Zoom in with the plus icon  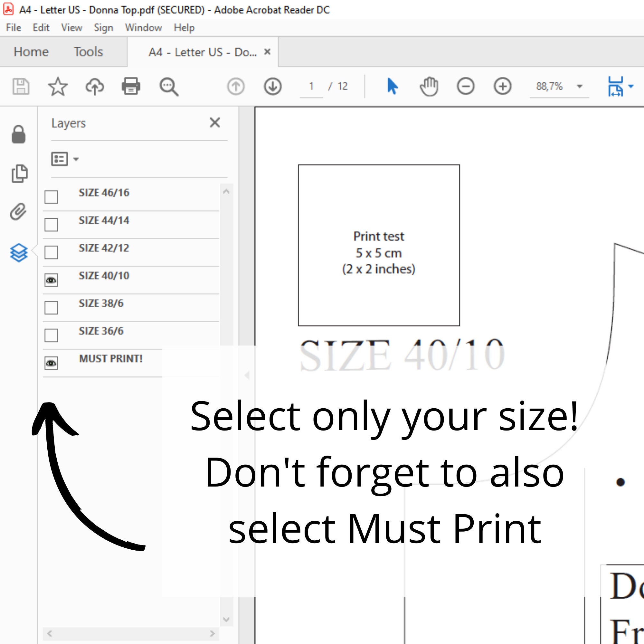point(502,86)
